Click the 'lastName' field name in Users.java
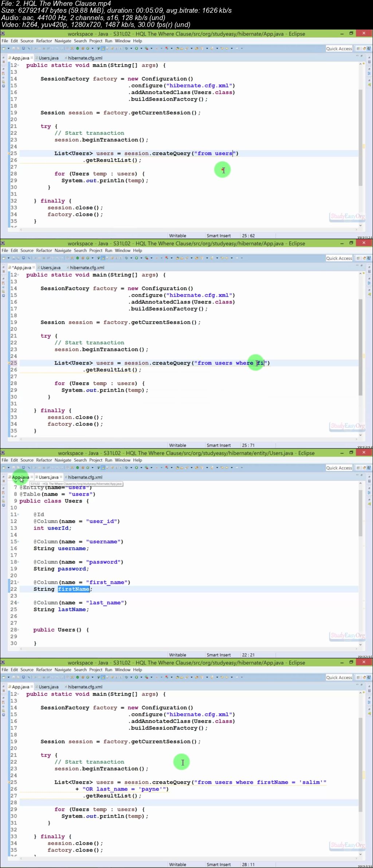The width and height of the screenshot is (373, 868). click(x=72, y=610)
